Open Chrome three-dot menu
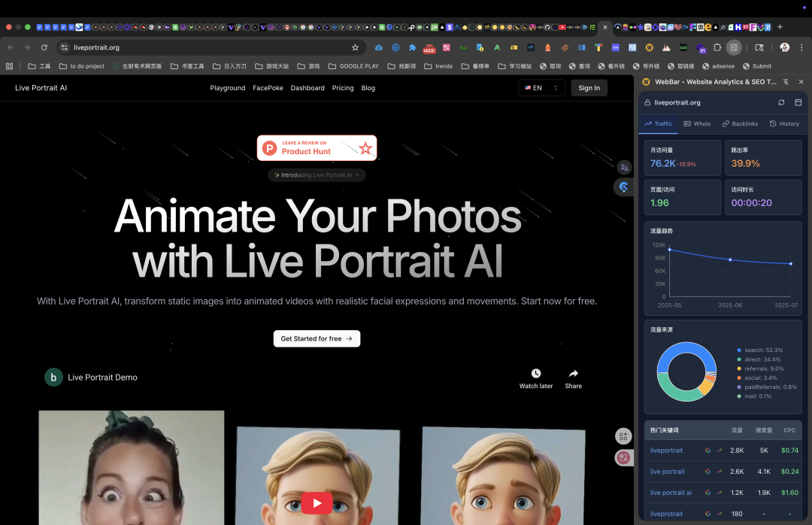 (x=801, y=47)
